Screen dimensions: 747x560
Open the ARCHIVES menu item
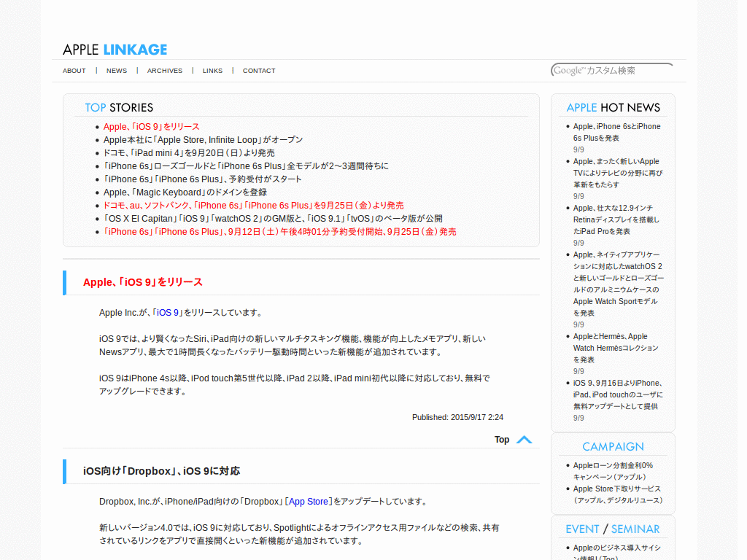tap(165, 71)
